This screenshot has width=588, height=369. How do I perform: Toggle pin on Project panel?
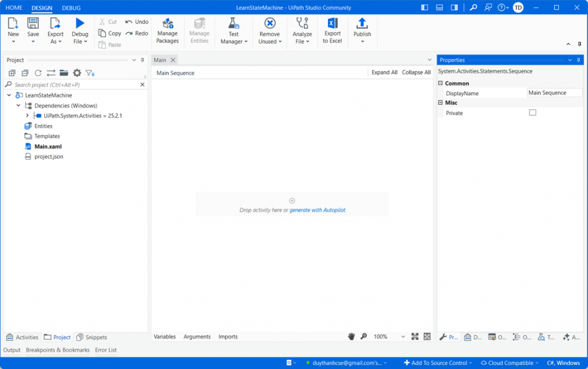pos(142,60)
